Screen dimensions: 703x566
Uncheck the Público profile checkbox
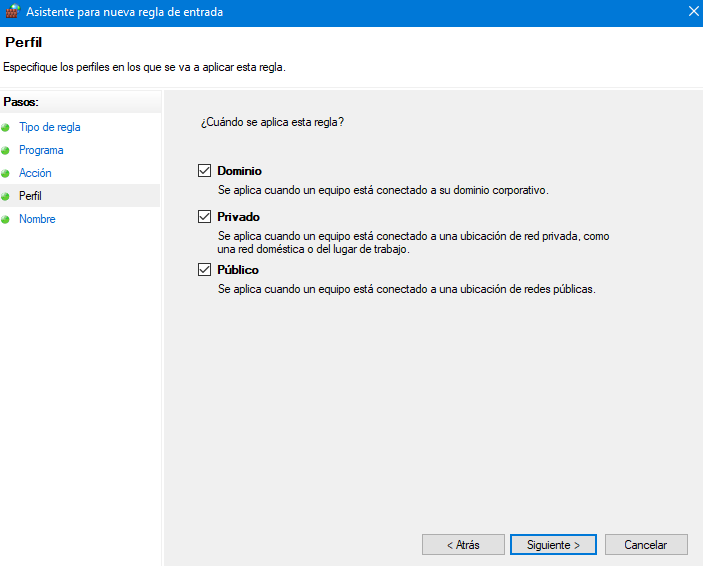[x=204, y=270]
